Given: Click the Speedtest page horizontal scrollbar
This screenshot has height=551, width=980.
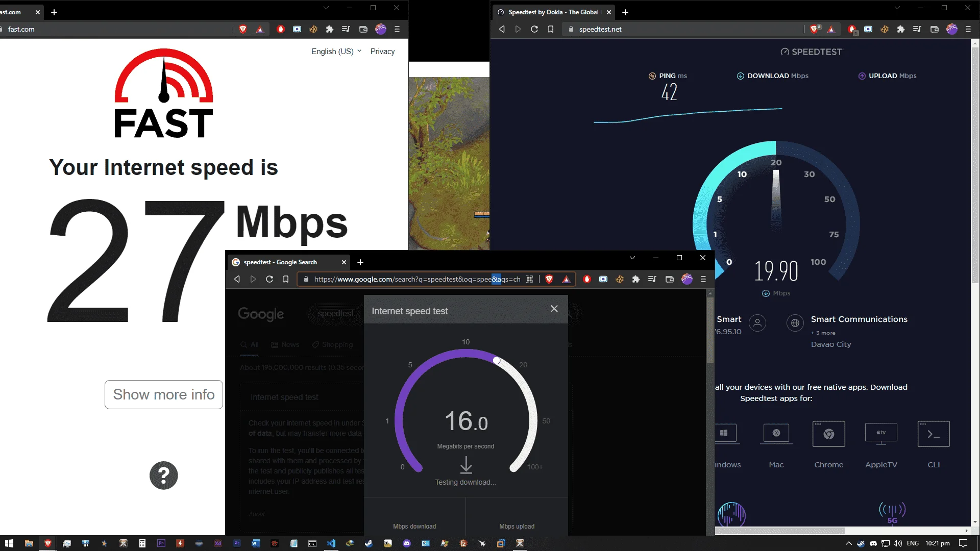Looking at the screenshot, I should [x=780, y=531].
